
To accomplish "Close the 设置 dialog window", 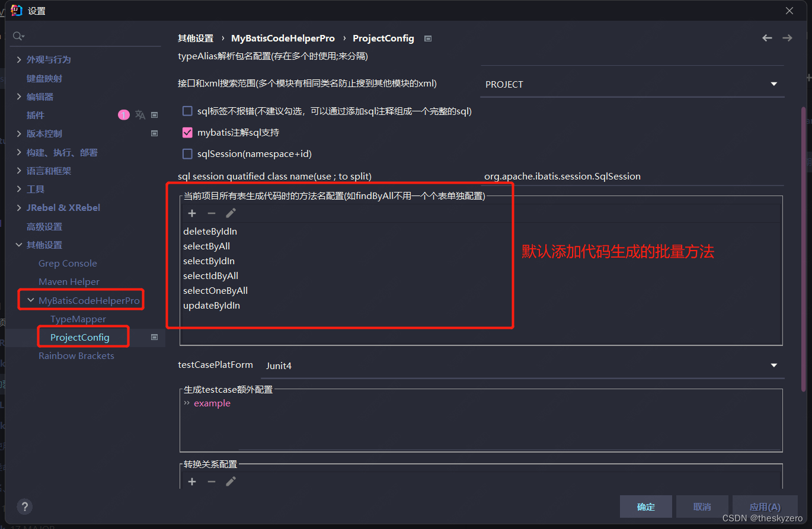I will coord(789,11).
